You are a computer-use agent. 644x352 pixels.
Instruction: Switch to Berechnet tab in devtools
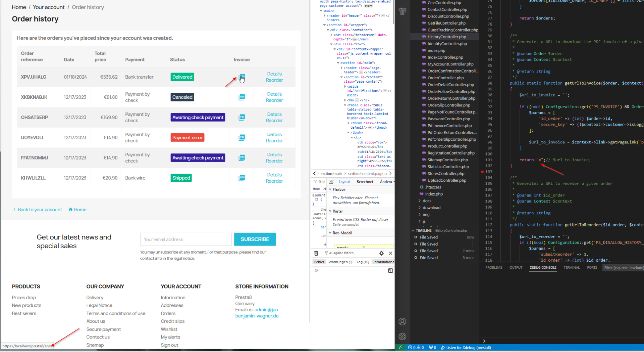pyautogui.click(x=365, y=182)
